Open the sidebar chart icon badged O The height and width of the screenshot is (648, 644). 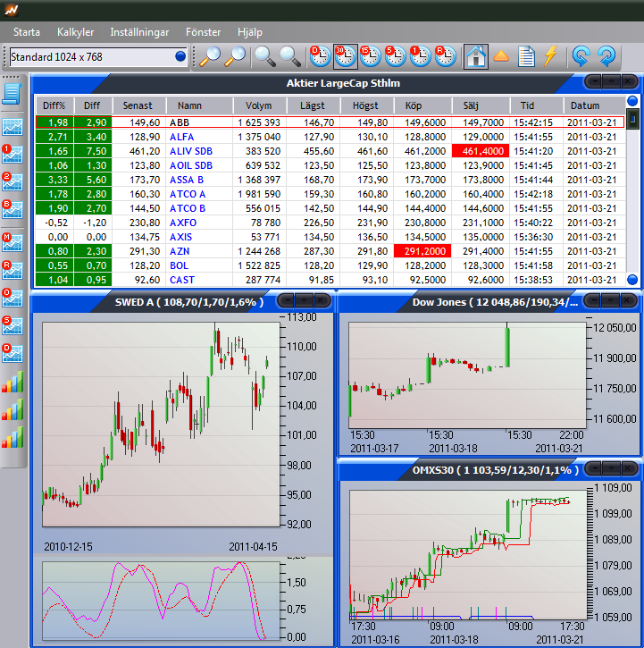click(x=13, y=298)
